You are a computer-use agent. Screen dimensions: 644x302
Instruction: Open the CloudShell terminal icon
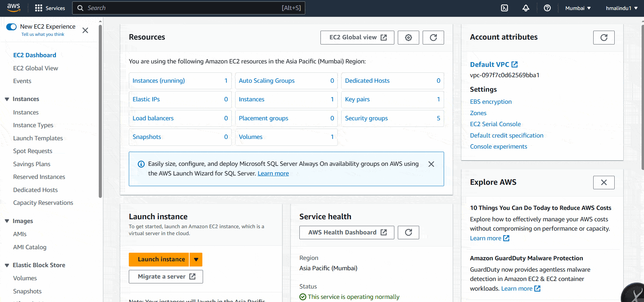(x=504, y=8)
